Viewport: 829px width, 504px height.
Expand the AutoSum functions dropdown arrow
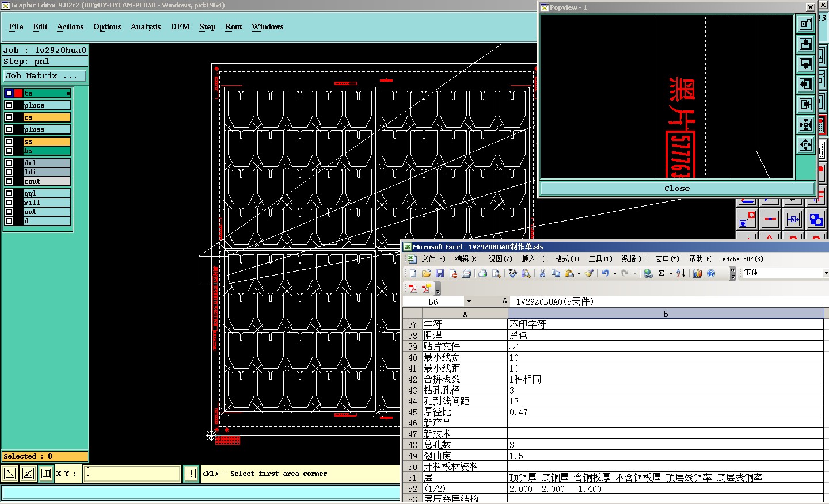[x=671, y=274]
